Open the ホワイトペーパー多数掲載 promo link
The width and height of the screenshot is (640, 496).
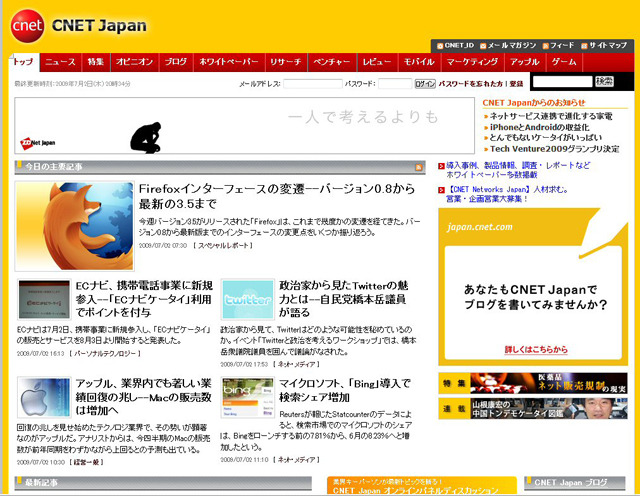(518, 170)
